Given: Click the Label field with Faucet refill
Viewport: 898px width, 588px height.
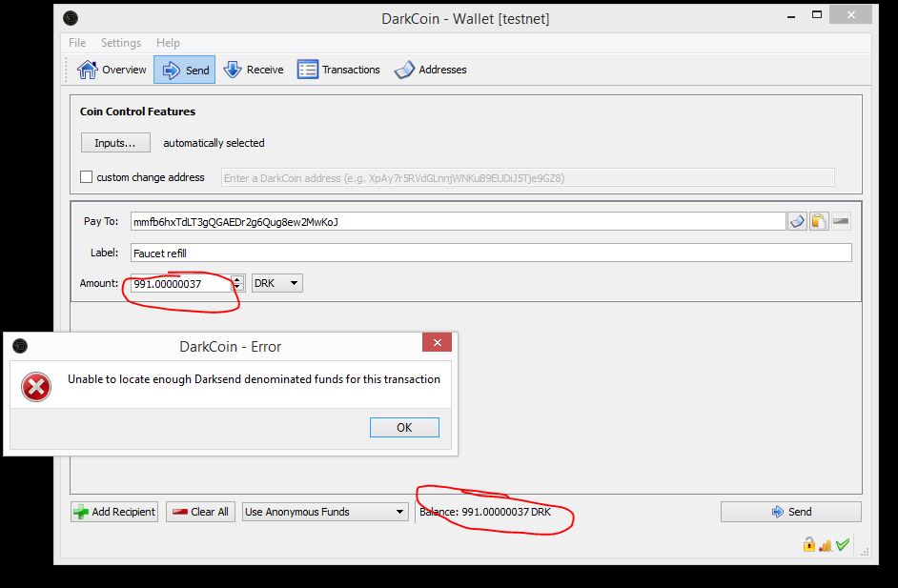Looking at the screenshot, I should click(x=491, y=253).
